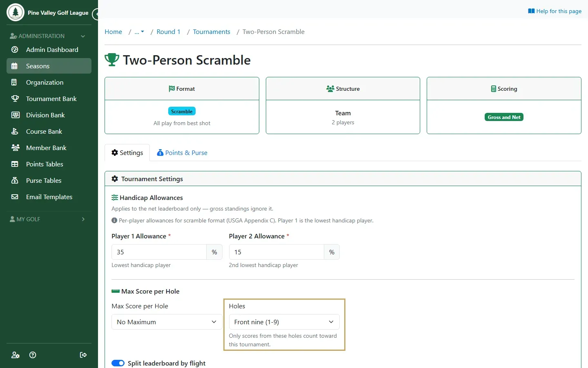Click the Member Bank people icon
This screenshot has width=588, height=368.
[15, 148]
